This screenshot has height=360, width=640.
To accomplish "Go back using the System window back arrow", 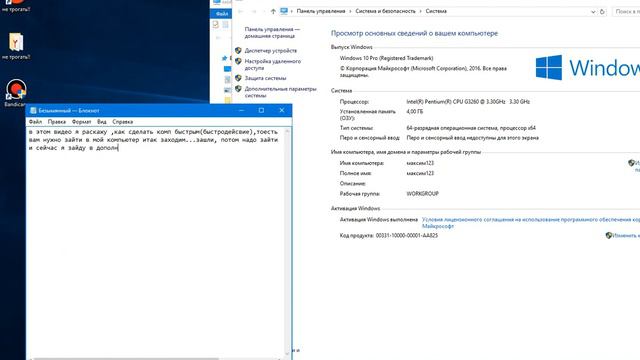I will [241, 11].
